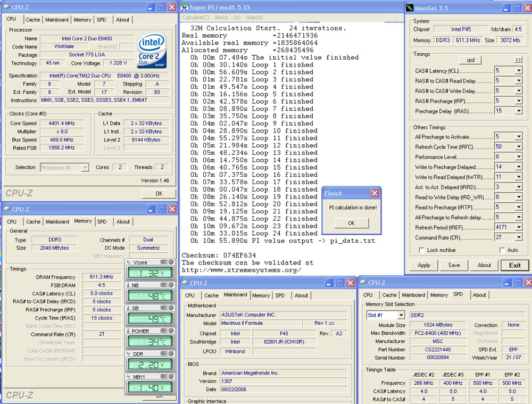This screenshot has width=532, height=404.
Task: Click the thermometer icon beside POWER
Action: (129, 331)
